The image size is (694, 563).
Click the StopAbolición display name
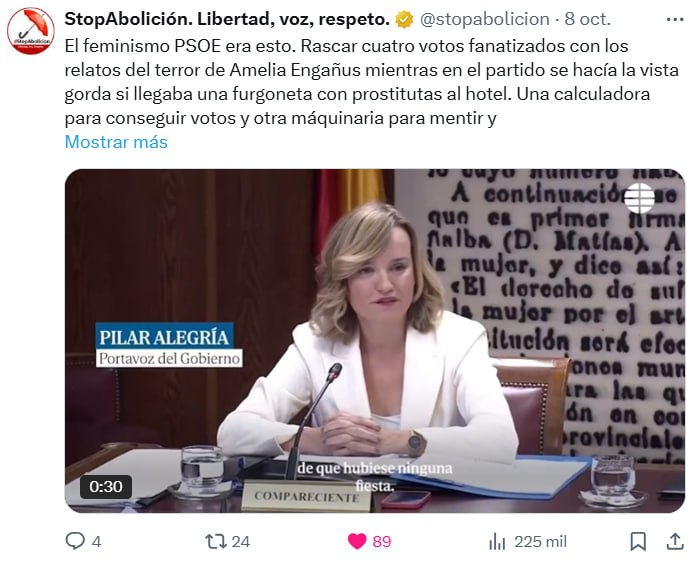click(x=227, y=19)
